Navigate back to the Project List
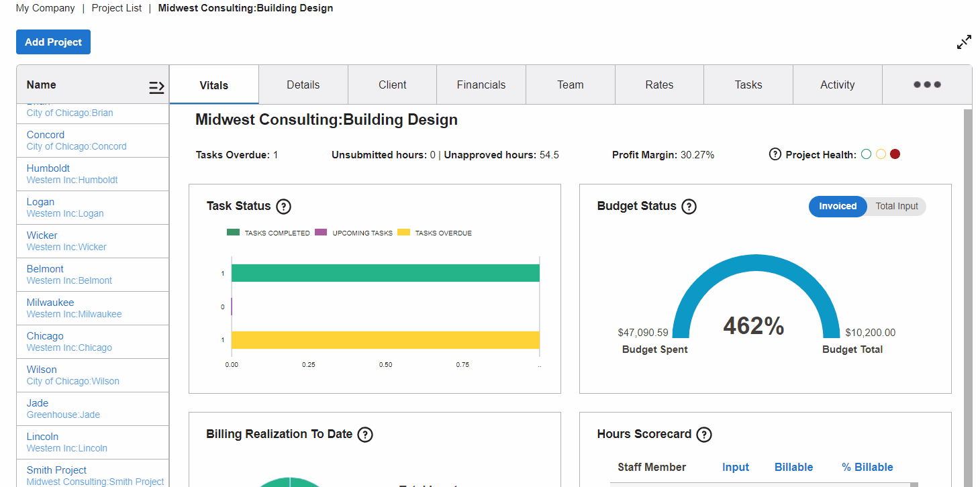 [x=116, y=8]
